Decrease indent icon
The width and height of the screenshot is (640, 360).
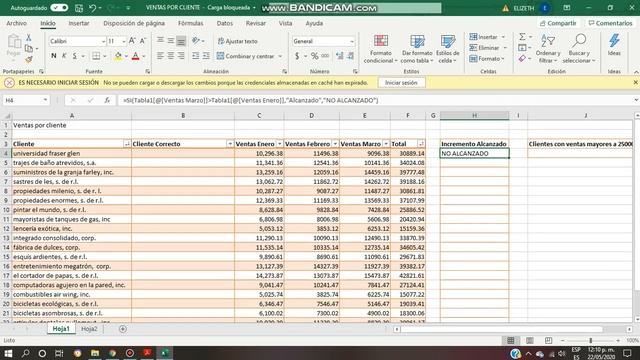[x=196, y=56]
